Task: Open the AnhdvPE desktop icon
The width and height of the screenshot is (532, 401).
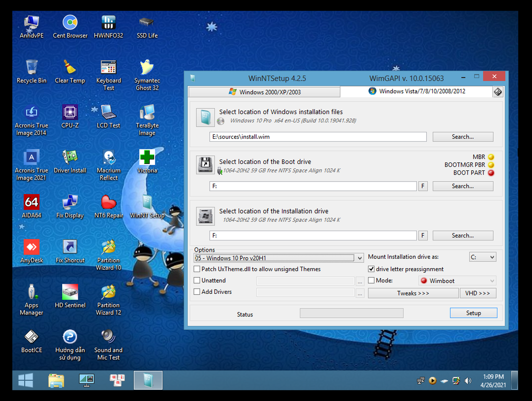Action: click(x=32, y=27)
